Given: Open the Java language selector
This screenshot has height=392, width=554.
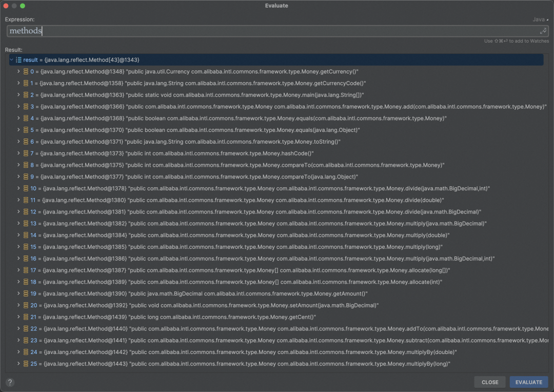Looking at the screenshot, I should [x=540, y=19].
